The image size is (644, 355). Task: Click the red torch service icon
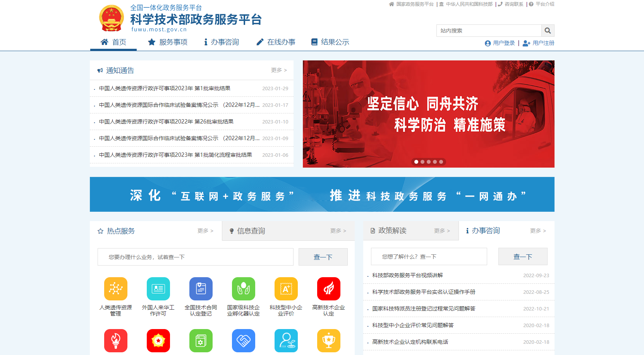115,341
